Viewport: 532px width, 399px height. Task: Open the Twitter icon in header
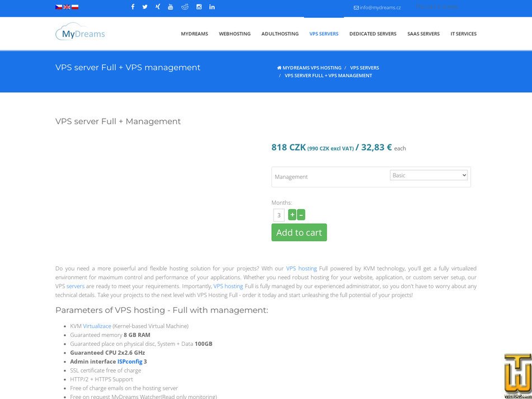144,7
